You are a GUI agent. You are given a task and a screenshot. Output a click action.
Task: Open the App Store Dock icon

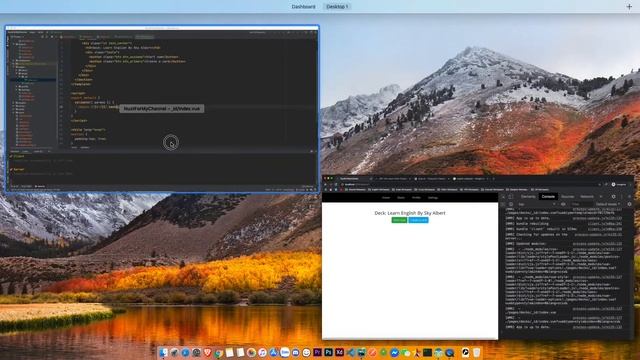click(x=273, y=352)
